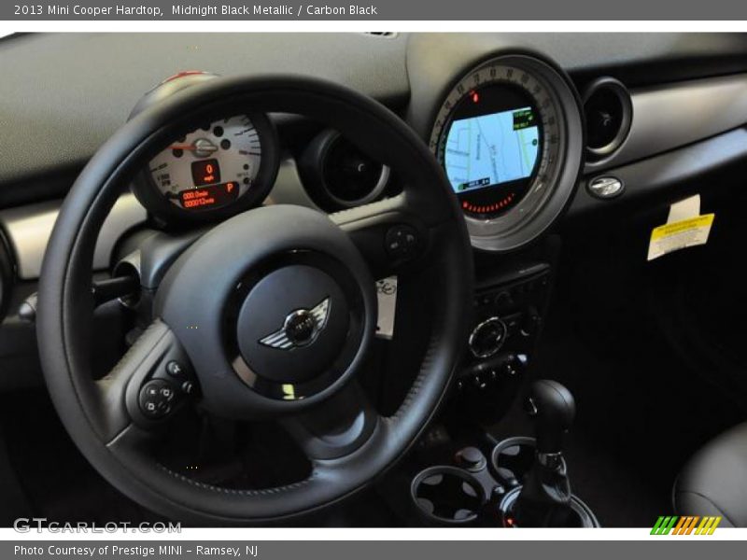Click the green ETA readout on the navigation map

tap(522, 118)
